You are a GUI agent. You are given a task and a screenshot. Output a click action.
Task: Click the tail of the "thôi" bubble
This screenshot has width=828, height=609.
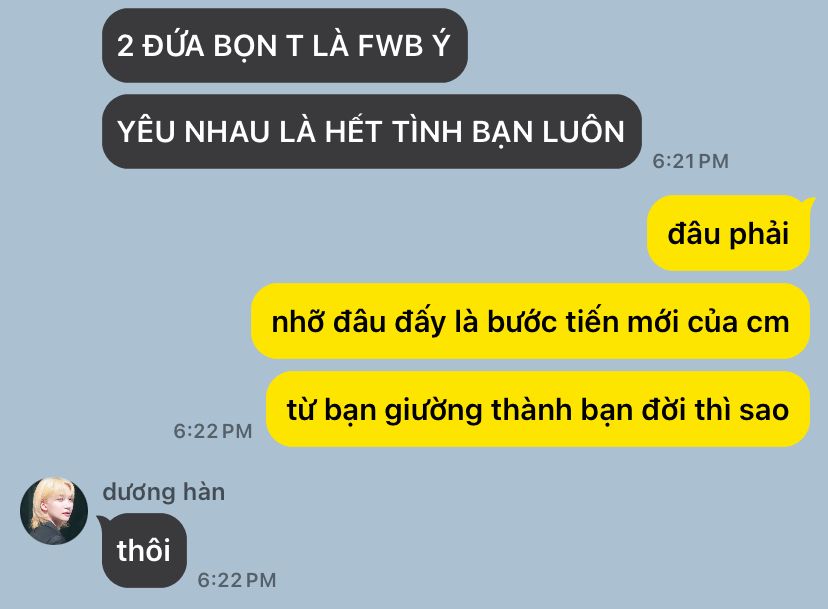coord(104,522)
